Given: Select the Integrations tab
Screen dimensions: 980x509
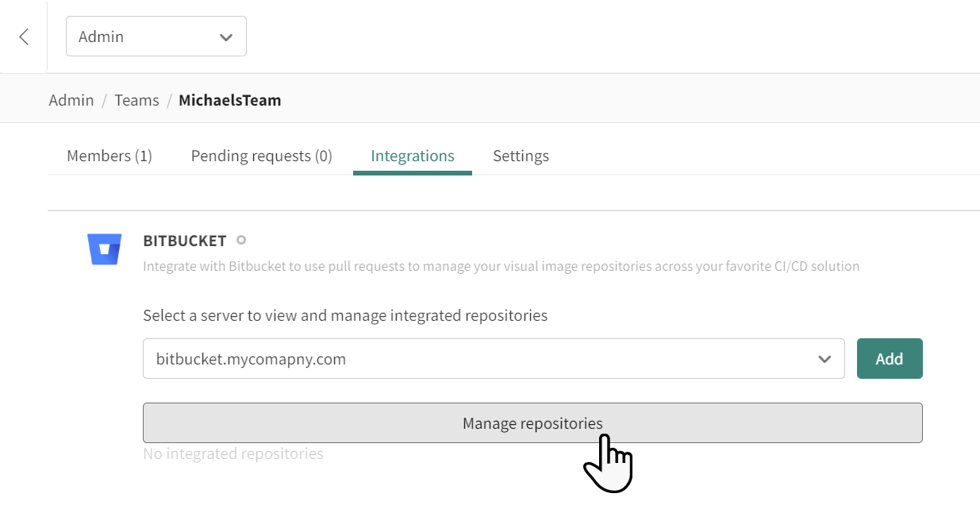Looking at the screenshot, I should click(413, 156).
